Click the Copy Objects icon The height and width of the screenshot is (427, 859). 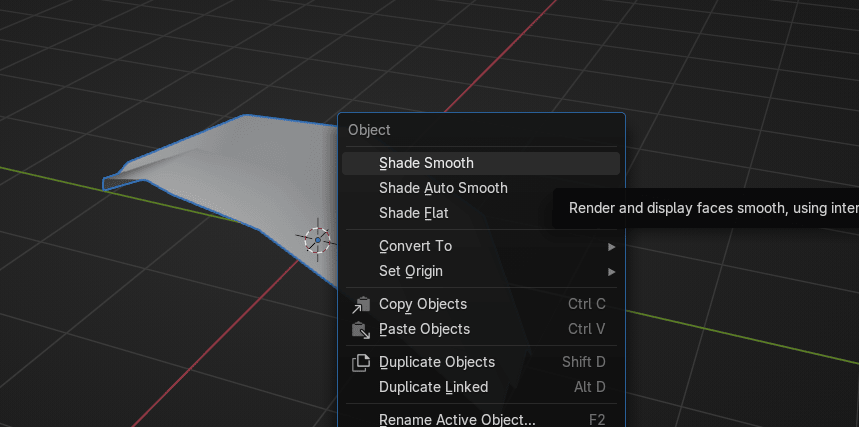[x=361, y=304]
